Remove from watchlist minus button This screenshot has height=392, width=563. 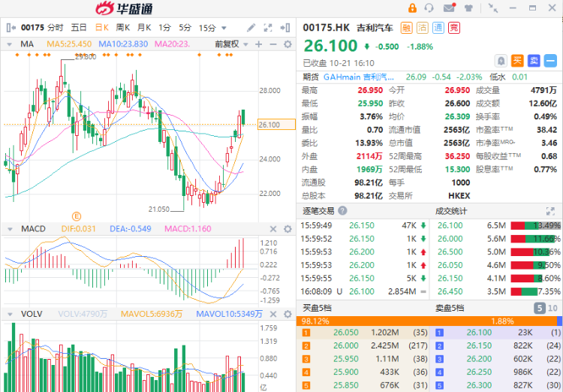550,61
